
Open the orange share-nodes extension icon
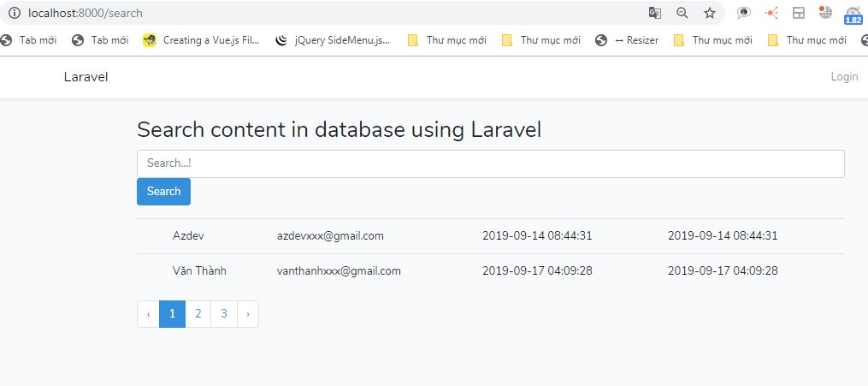tap(771, 13)
